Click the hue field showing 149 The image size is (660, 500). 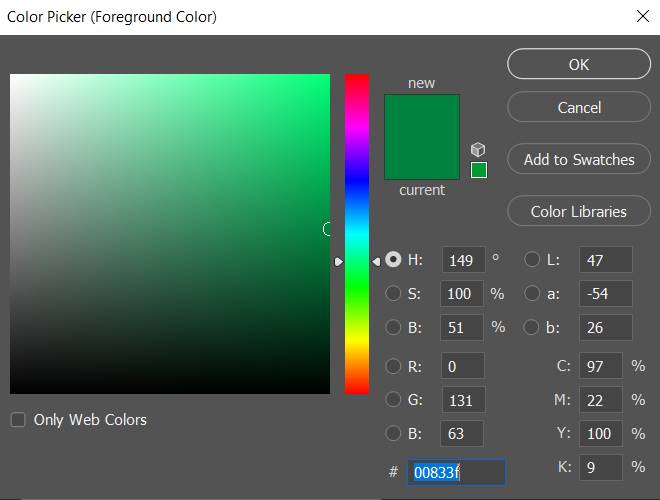tap(463, 260)
